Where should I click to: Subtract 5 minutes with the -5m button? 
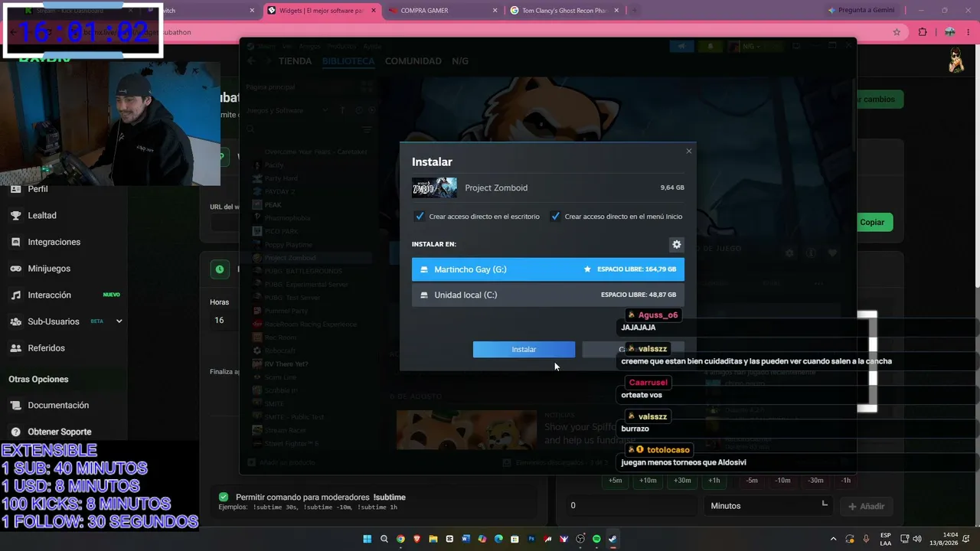(752, 481)
